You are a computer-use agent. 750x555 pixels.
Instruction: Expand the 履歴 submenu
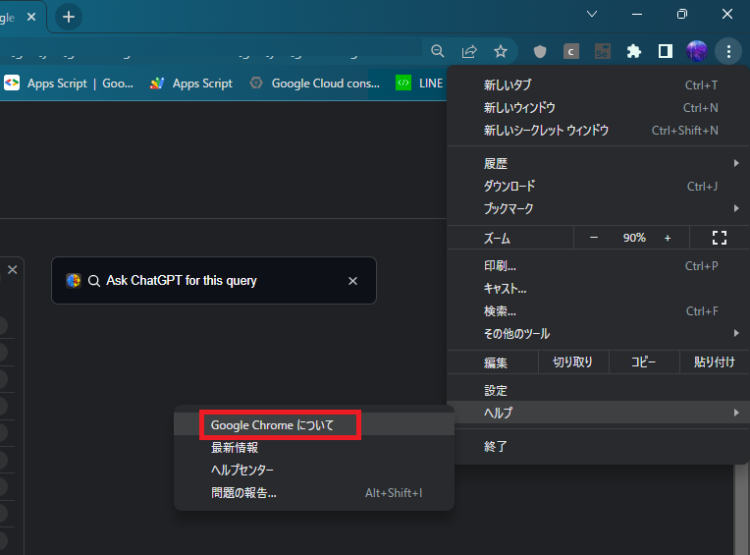[598, 164]
